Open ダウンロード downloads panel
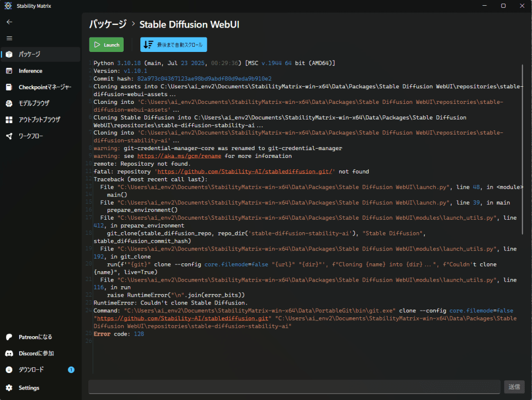This screenshot has width=532, height=400. pos(31,370)
